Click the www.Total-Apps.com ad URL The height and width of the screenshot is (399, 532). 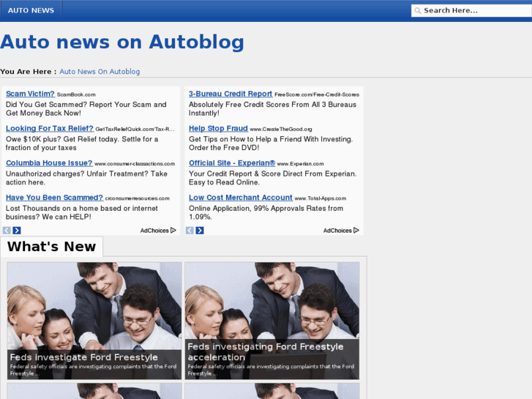point(321,198)
